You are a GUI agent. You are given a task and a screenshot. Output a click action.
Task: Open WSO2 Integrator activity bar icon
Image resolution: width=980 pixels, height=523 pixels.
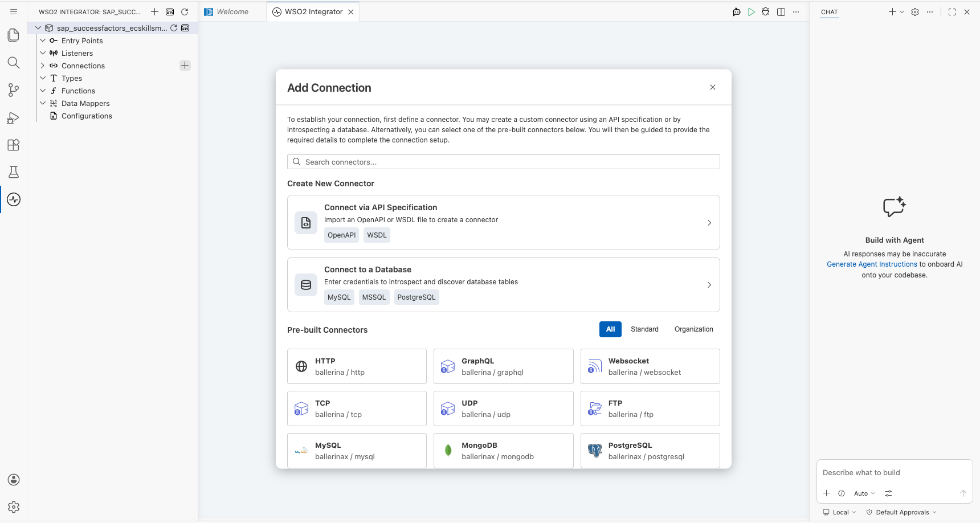click(14, 199)
